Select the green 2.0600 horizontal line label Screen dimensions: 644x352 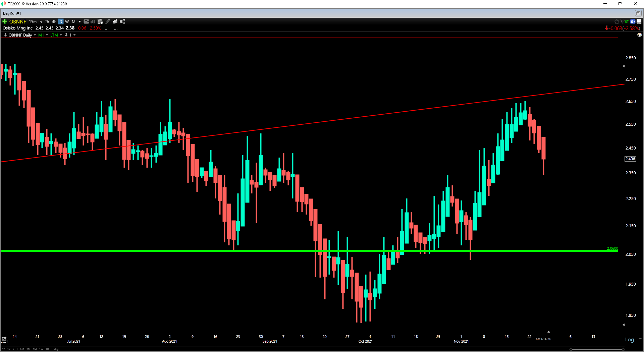(x=612, y=248)
